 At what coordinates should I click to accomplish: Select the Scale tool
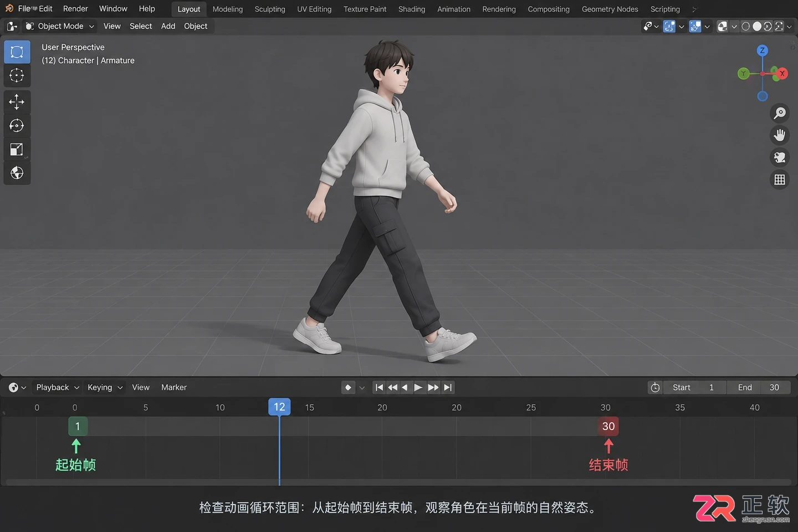[17, 150]
